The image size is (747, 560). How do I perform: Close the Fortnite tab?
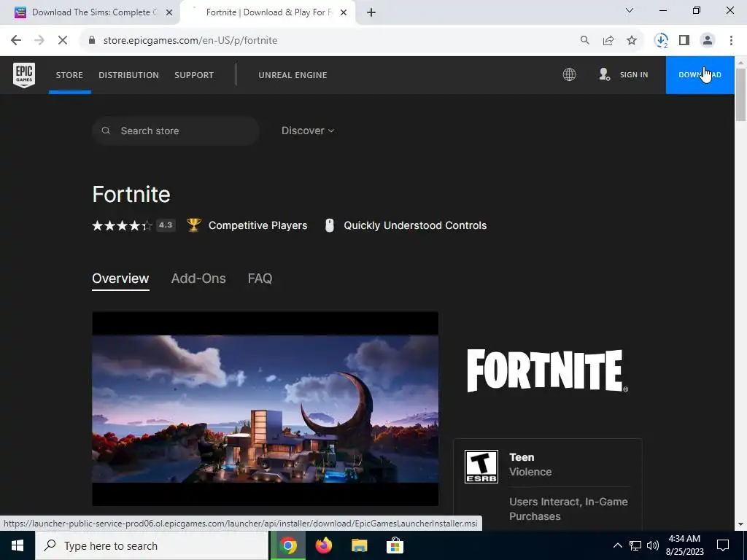click(x=344, y=12)
